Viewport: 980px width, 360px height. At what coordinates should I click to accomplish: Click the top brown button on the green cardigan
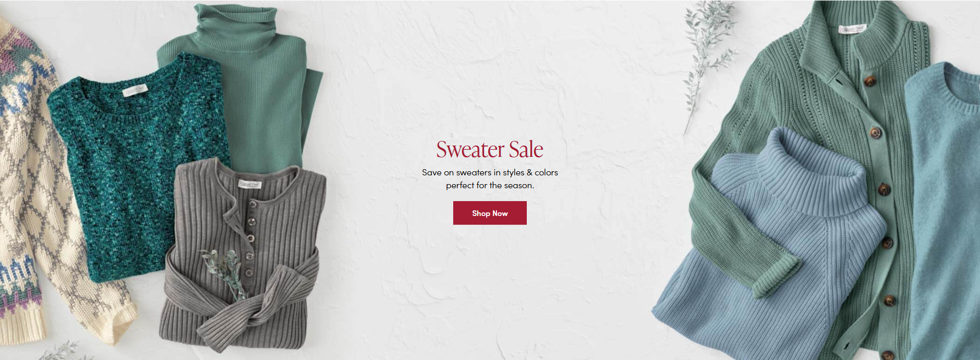pyautogui.click(x=870, y=81)
